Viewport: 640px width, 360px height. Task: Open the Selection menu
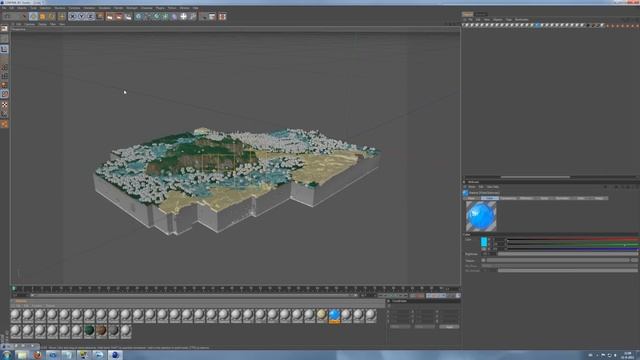45,8
